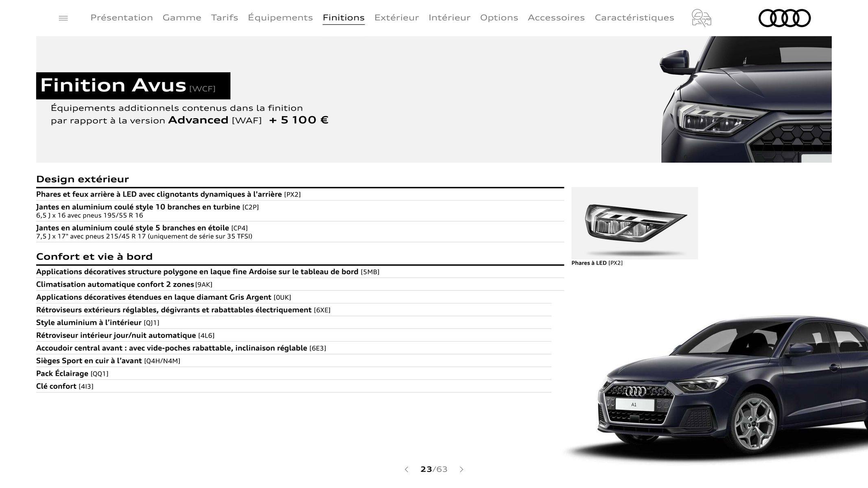The image size is (868, 488).
Task: Open the Options tab
Action: 499,17
